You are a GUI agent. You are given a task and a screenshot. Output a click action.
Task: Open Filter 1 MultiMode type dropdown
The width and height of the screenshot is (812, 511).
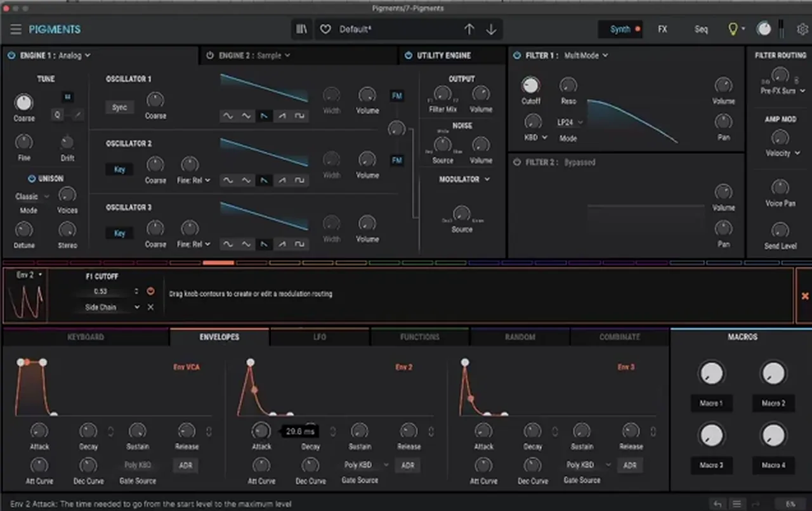586,56
